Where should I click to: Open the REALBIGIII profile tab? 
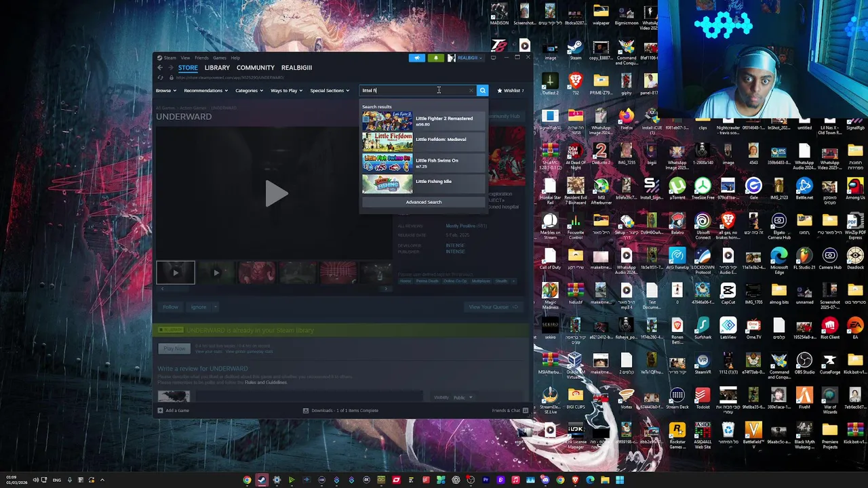click(296, 68)
